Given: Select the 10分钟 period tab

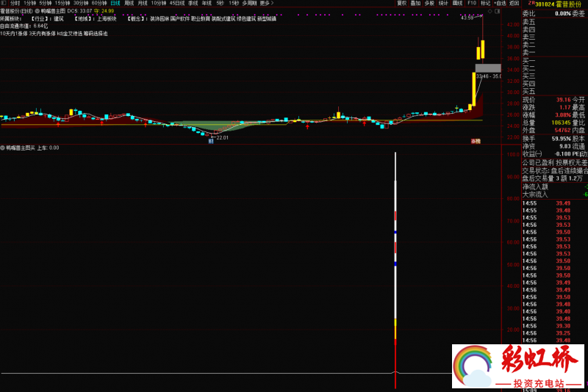Looking at the screenshot, I should point(159,3).
